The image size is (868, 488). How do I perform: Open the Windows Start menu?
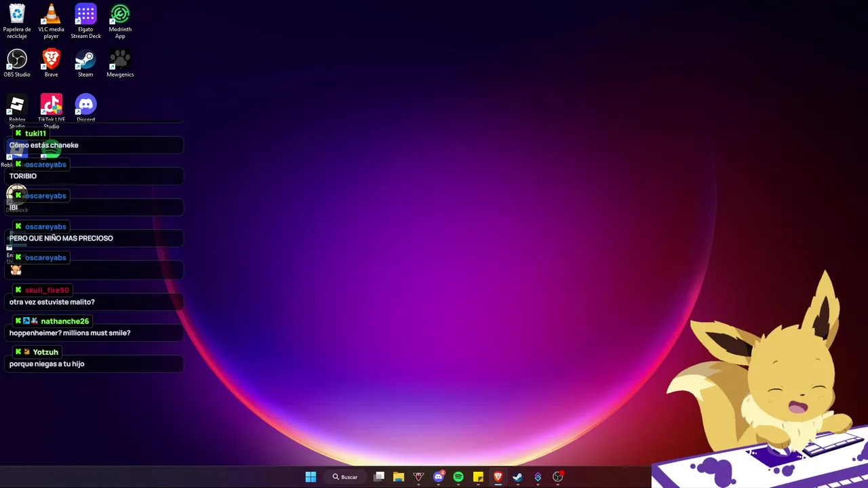click(311, 477)
